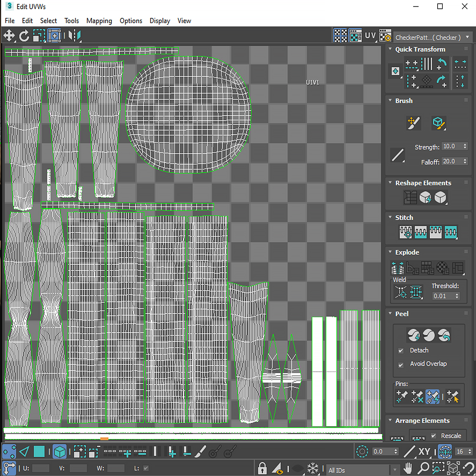The height and width of the screenshot is (476, 476).
Task: Click the UV coordinate display button
Action: coord(370,36)
